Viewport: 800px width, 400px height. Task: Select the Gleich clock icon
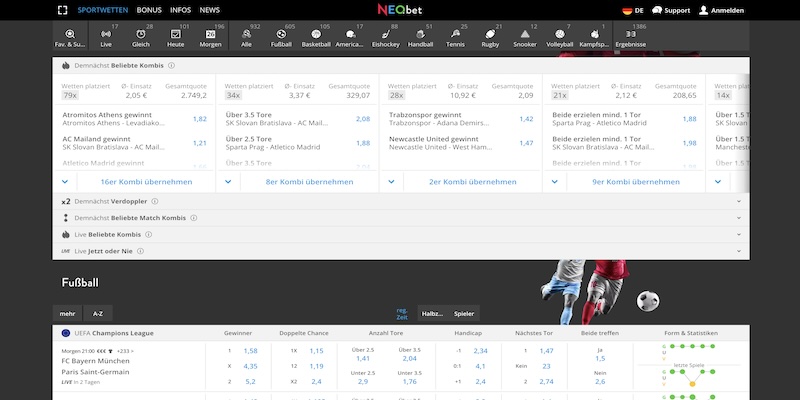click(x=141, y=34)
